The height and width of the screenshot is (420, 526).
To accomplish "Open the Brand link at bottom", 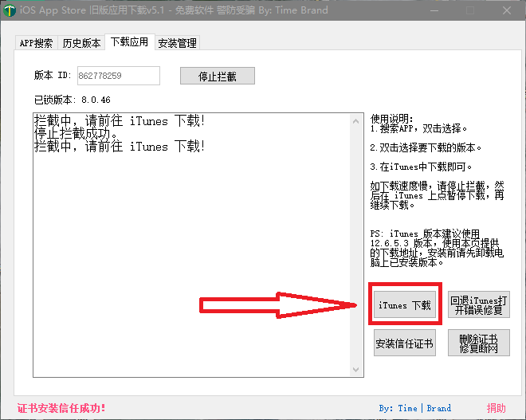I will tap(438, 408).
